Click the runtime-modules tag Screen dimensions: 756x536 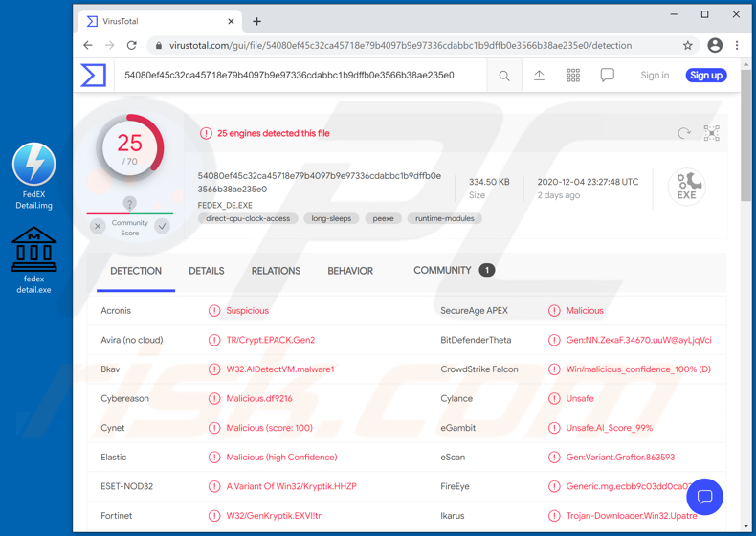(x=445, y=218)
